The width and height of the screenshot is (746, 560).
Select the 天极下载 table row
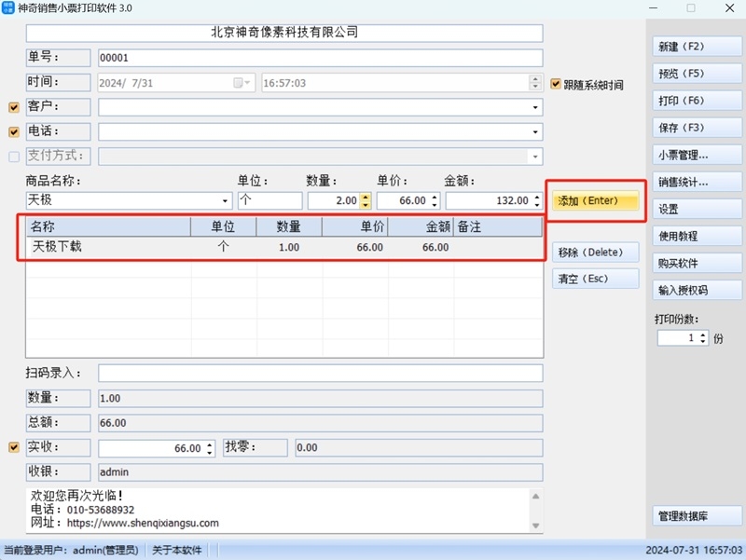(x=284, y=247)
